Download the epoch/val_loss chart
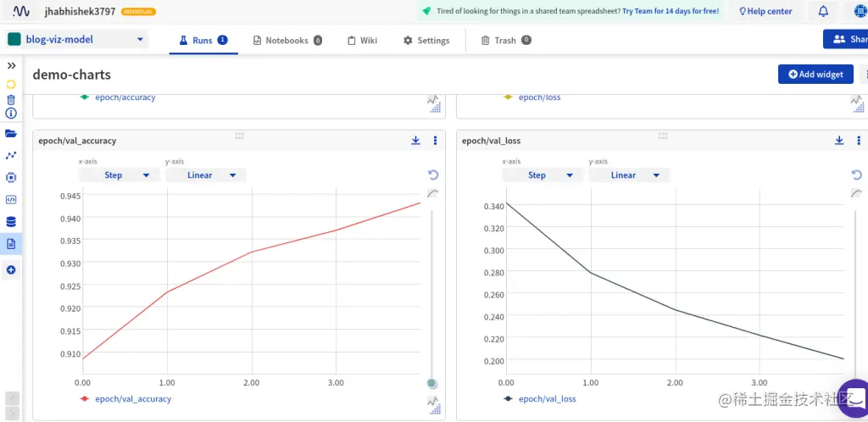The image size is (868, 422). (x=839, y=141)
